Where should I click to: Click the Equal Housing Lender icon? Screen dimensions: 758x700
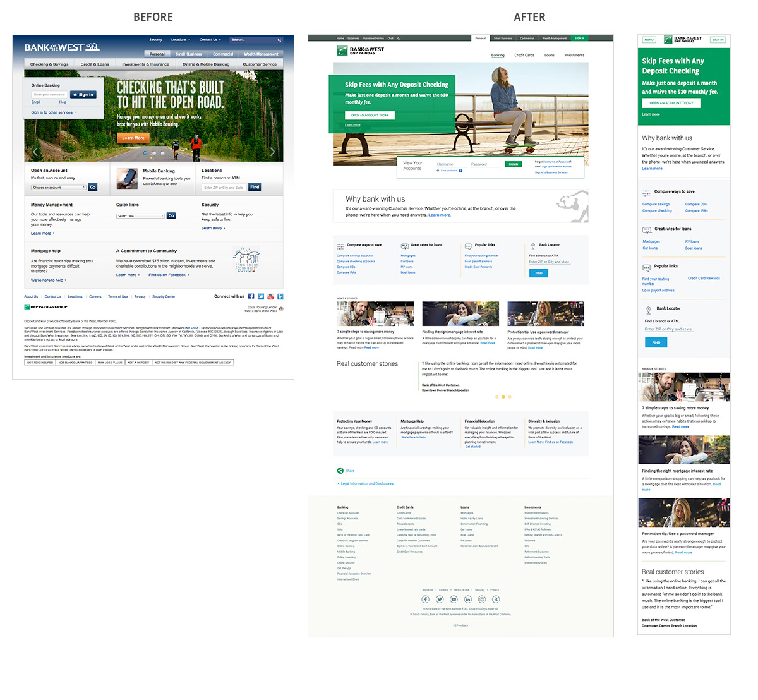pyautogui.click(x=281, y=309)
